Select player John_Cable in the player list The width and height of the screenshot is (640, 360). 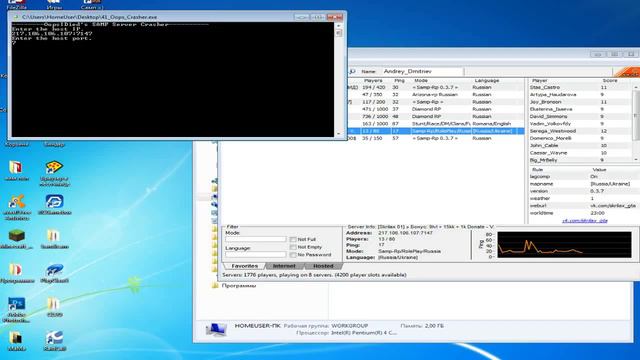coord(580,146)
